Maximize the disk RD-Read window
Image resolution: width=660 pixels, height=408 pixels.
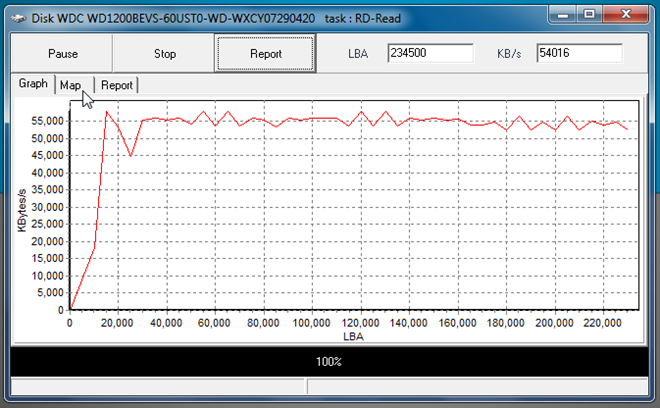tap(589, 15)
